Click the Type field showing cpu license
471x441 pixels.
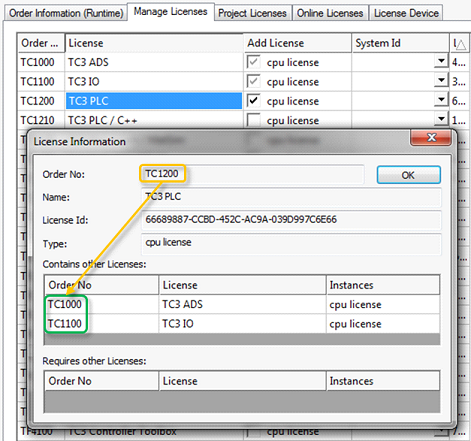pos(291,243)
